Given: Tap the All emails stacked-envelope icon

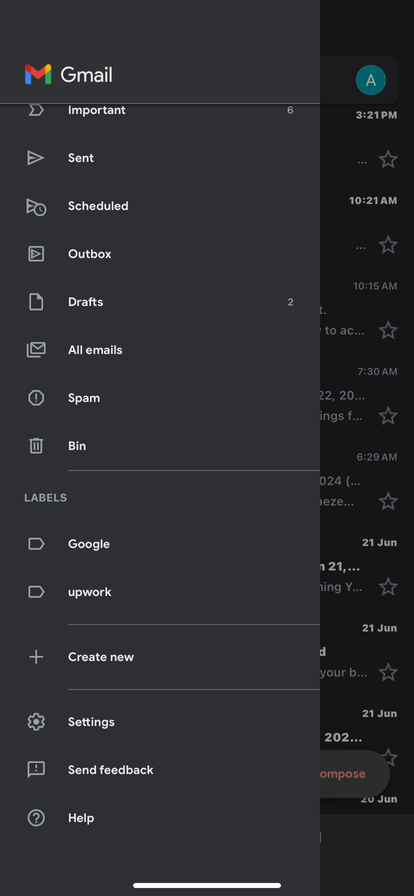Looking at the screenshot, I should point(36,350).
